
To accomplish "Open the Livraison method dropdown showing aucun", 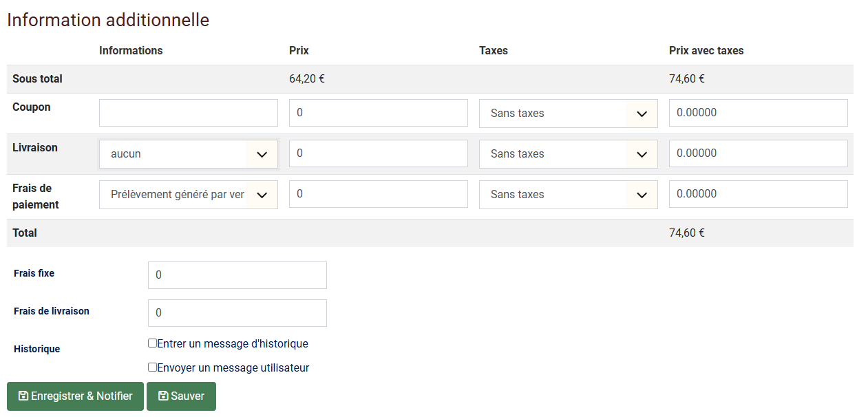I will point(188,154).
